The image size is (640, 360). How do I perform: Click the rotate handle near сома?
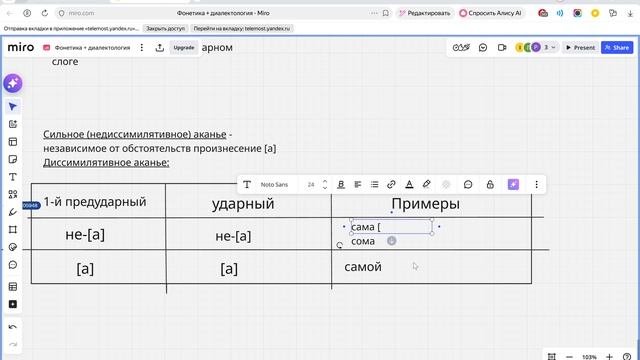(x=340, y=245)
